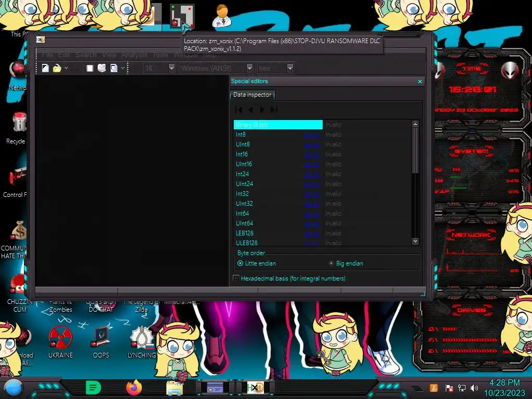Close the Special editors panel
The height and width of the screenshot is (399, 532).
tap(420, 82)
